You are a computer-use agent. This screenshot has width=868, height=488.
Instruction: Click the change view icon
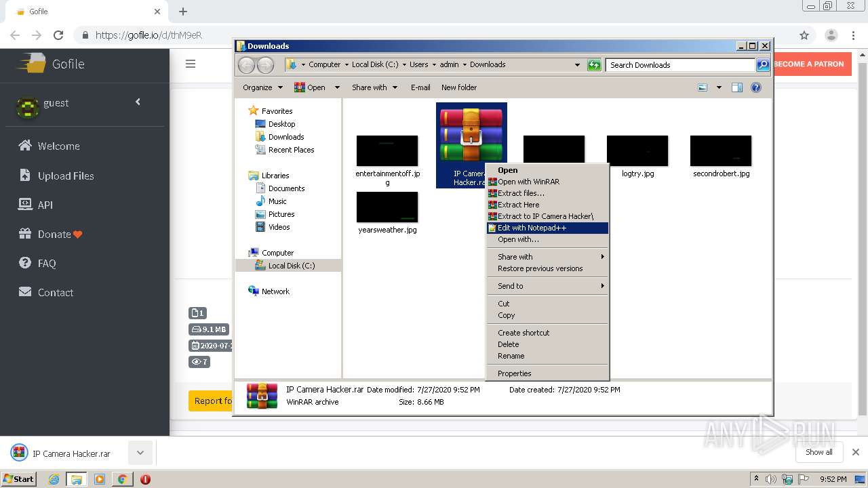pos(703,87)
